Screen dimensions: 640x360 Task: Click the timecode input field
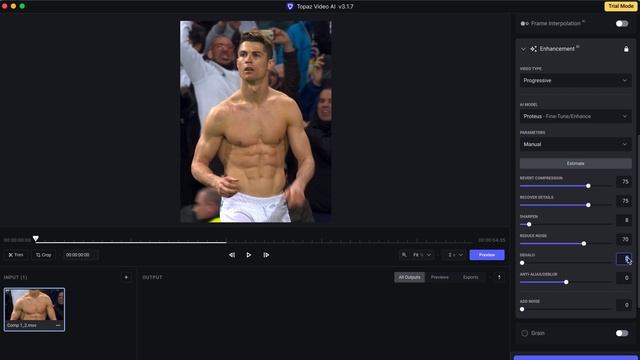(x=80, y=255)
